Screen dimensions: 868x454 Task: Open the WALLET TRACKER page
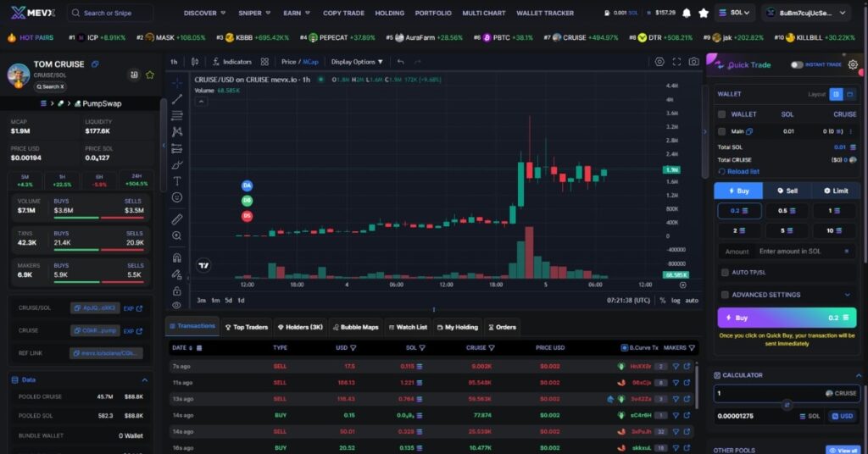click(x=545, y=13)
